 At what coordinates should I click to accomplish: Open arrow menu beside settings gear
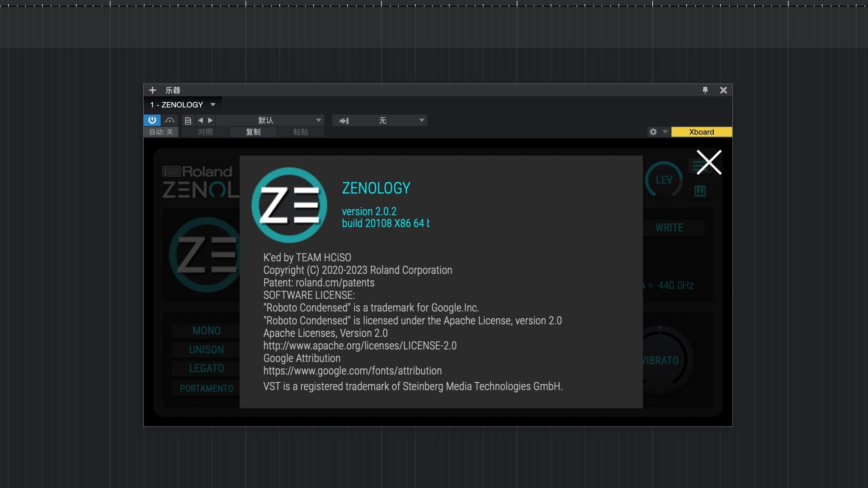coord(665,132)
